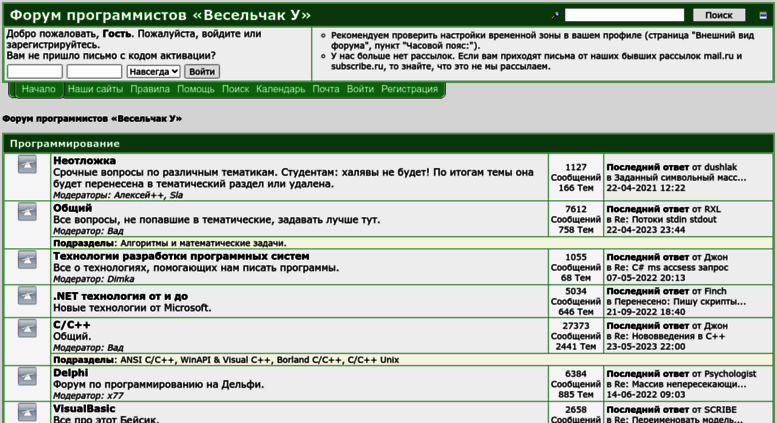
Task: Click the Войти login button
Action: [202, 71]
